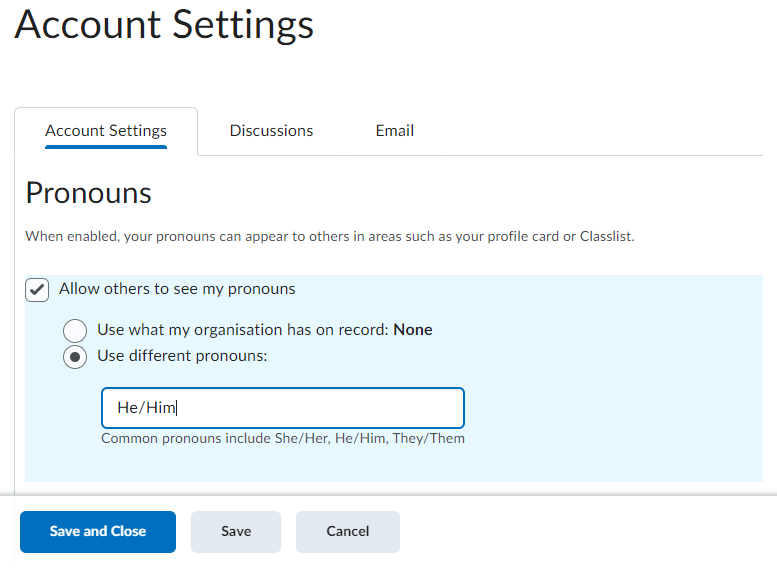Click the 'Allow others to see my pronouns' label
This screenshot has width=777, height=569.
click(x=177, y=289)
